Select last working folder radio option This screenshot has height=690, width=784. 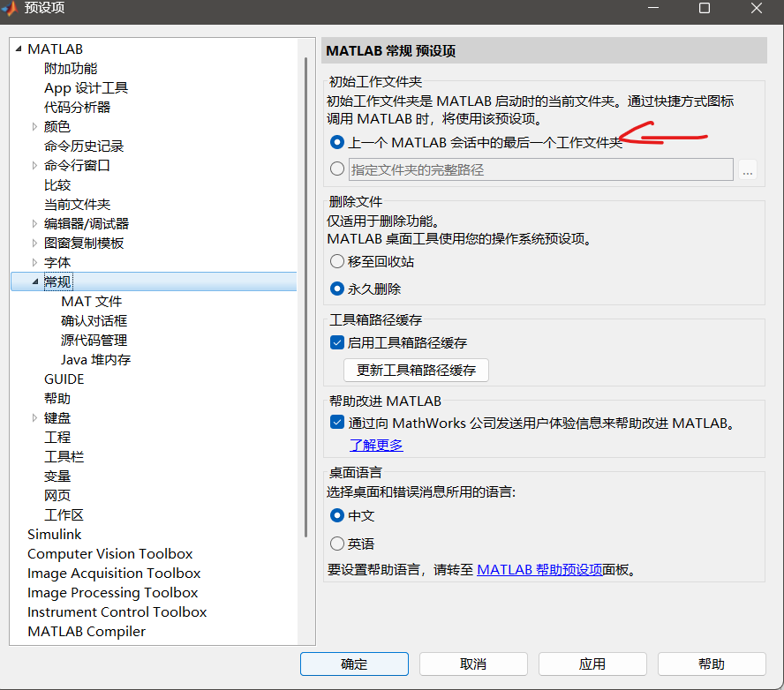coord(337,142)
